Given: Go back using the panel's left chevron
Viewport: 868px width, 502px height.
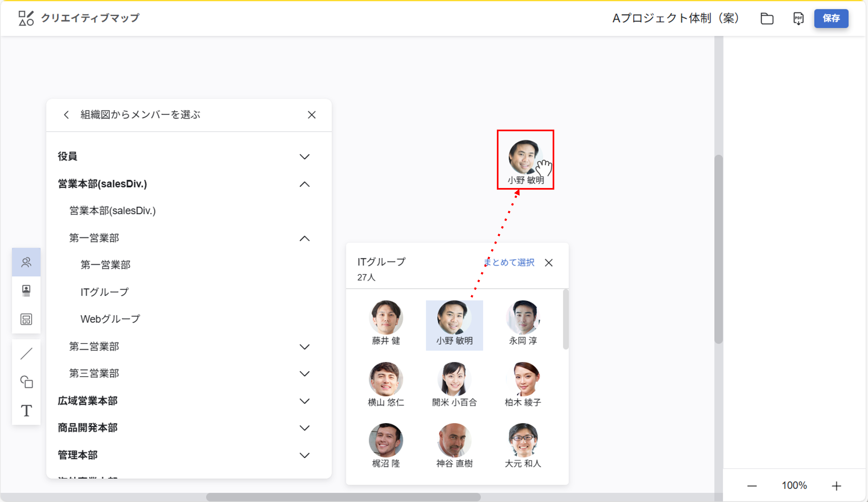Looking at the screenshot, I should pyautogui.click(x=67, y=115).
